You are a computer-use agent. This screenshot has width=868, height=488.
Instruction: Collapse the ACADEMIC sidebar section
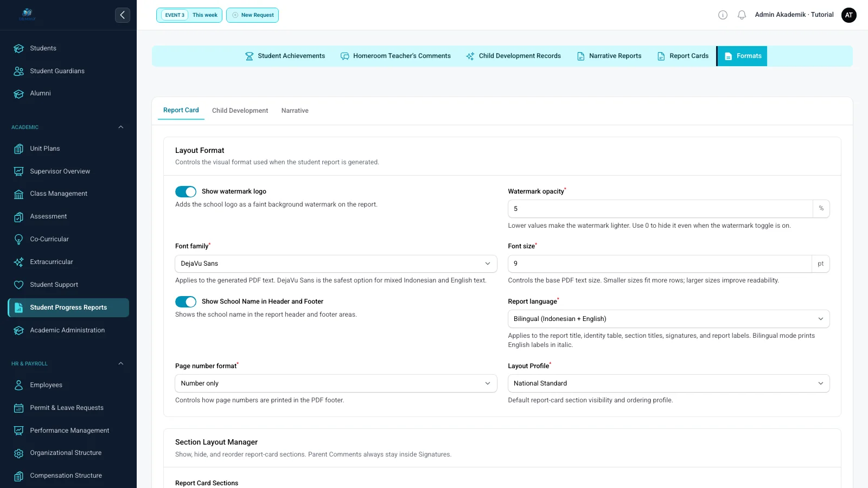coord(121,127)
